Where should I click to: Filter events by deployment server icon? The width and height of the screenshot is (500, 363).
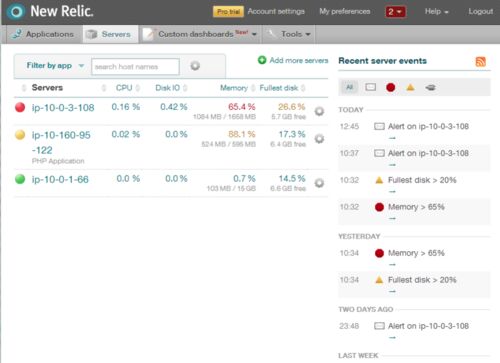pyautogui.click(x=430, y=87)
